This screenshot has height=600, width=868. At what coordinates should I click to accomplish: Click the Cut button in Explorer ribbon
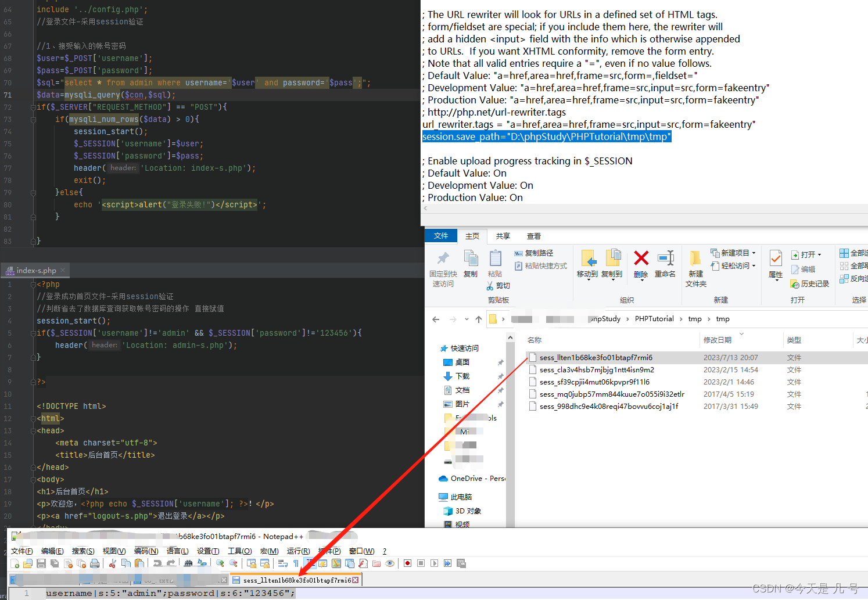[498, 286]
